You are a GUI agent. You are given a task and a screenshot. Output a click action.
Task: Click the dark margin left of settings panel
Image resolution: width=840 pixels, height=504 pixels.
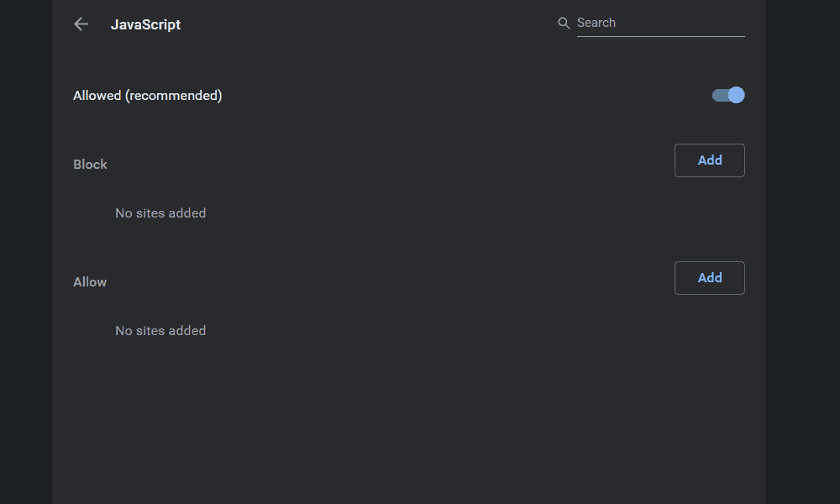pos(25,252)
